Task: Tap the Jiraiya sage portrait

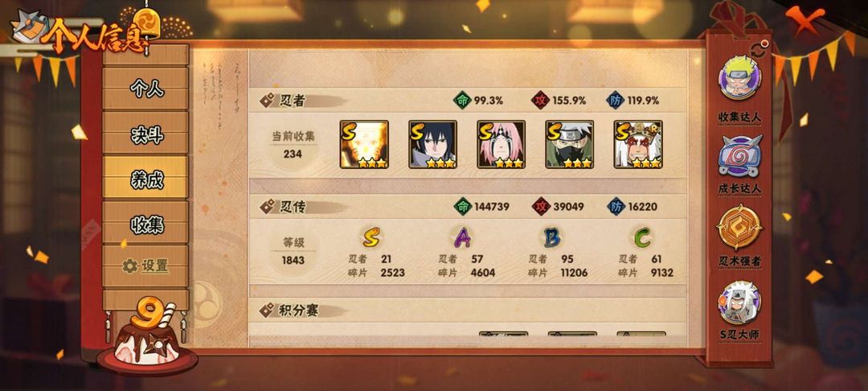Action: pos(638,145)
